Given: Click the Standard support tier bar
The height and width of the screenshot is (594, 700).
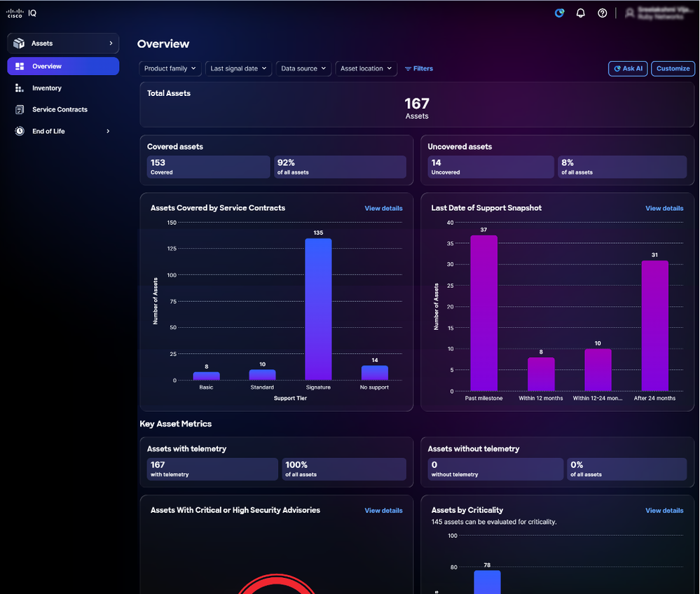Looking at the screenshot, I should (263, 375).
